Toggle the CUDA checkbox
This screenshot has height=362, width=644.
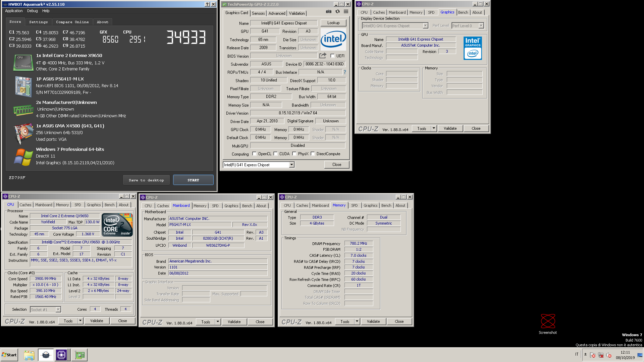point(275,154)
